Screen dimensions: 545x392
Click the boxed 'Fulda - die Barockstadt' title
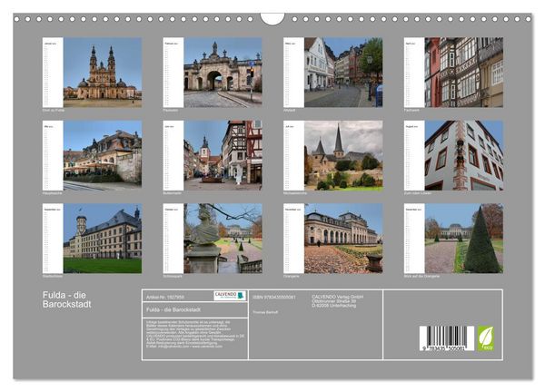click(173, 309)
